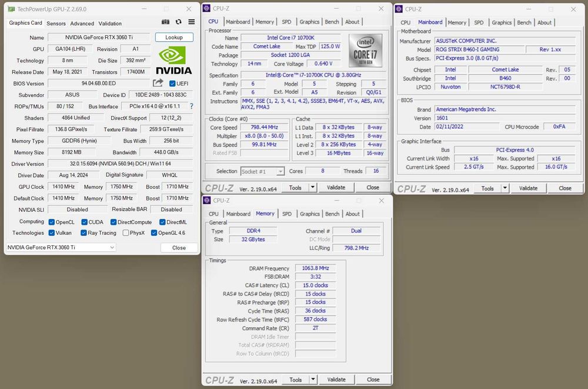Click the GPU-Z refresh icon

[x=179, y=22]
